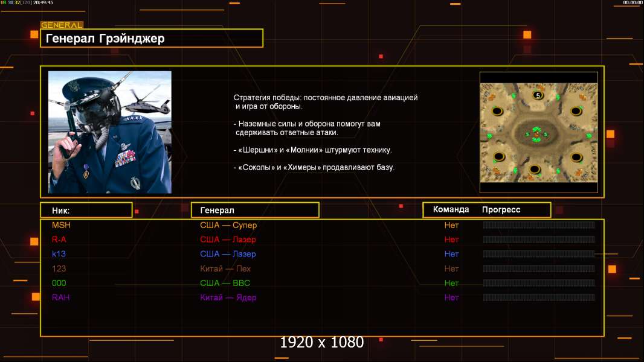Select player nickname 000
This screenshot has height=362, width=644.
point(59,283)
